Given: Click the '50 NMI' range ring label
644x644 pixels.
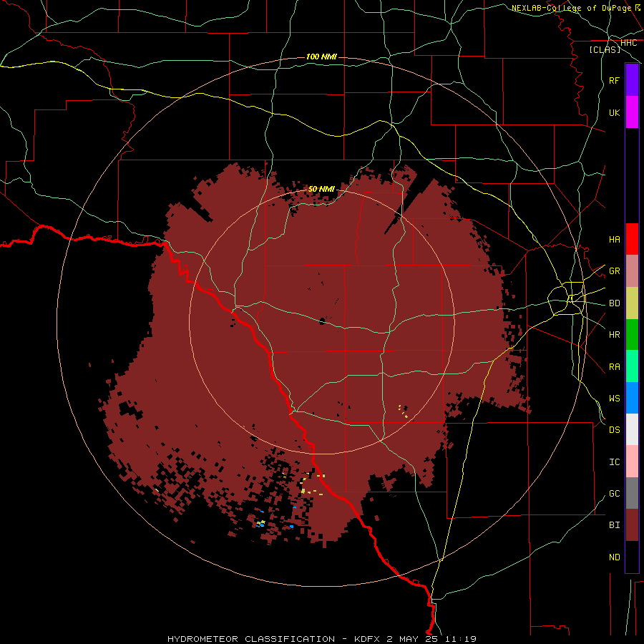Looking at the screenshot, I should (x=321, y=189).
